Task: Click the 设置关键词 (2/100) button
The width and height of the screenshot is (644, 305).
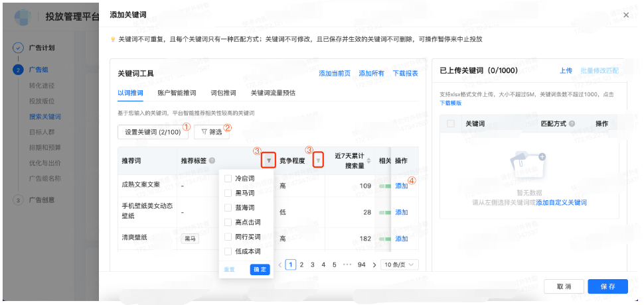Action: (x=153, y=132)
